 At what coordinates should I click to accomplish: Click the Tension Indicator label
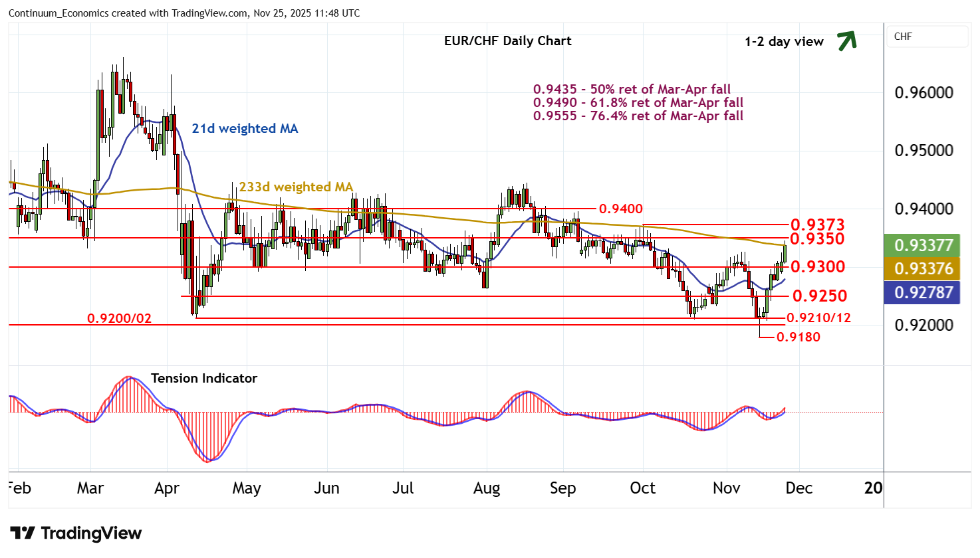point(203,378)
